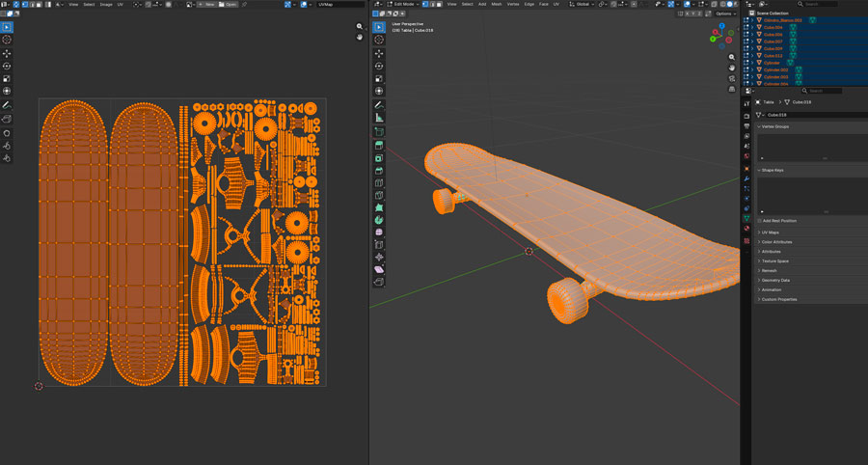Open the Object Data properties tab

coord(746,219)
